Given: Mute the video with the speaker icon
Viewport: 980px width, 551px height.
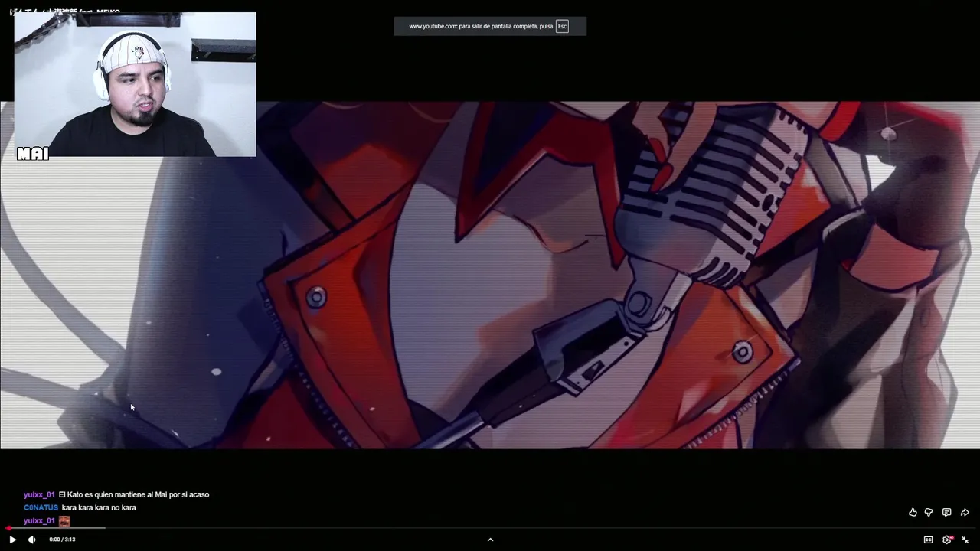Looking at the screenshot, I should pos(32,540).
